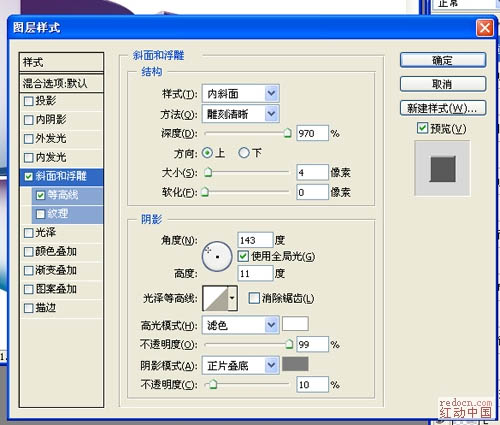The image size is (500, 425).
Task: Select the 等高线 contour sub-item
Action: (x=67, y=195)
